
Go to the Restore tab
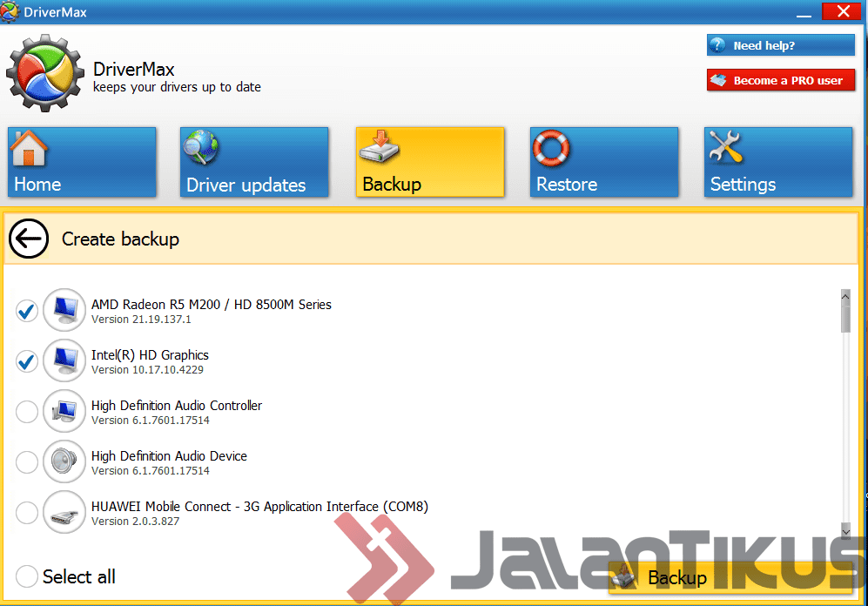(604, 162)
